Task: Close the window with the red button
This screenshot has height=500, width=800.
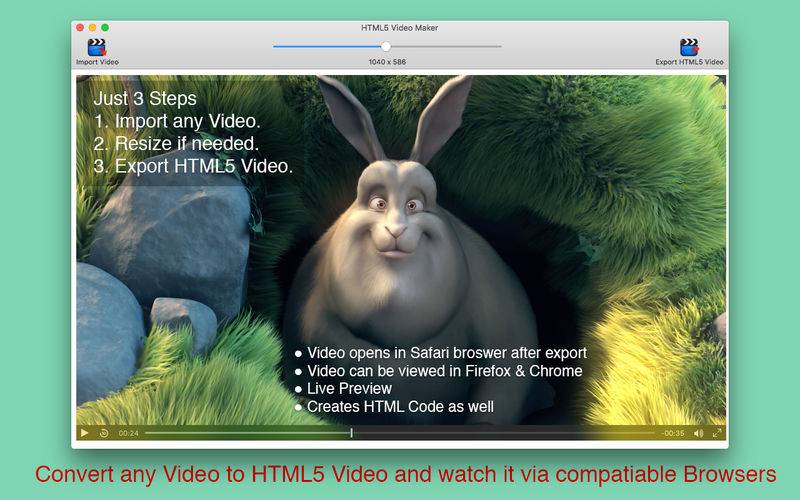Action: 80,28
